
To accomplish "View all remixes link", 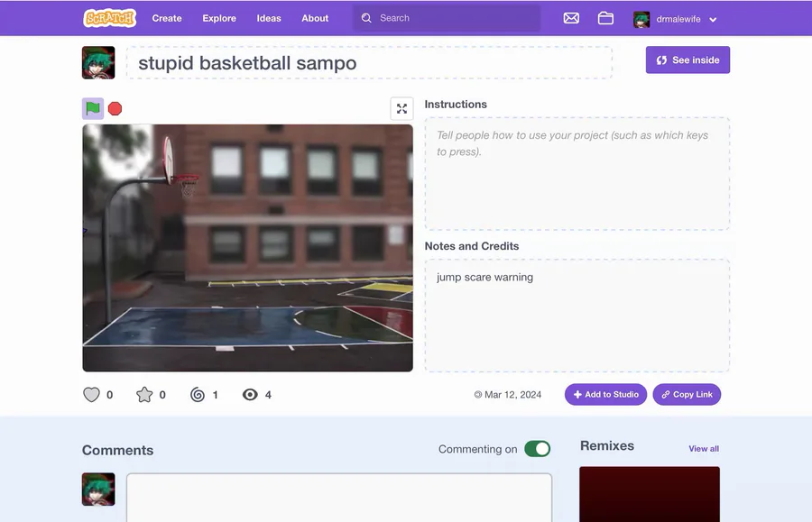I will point(703,449).
